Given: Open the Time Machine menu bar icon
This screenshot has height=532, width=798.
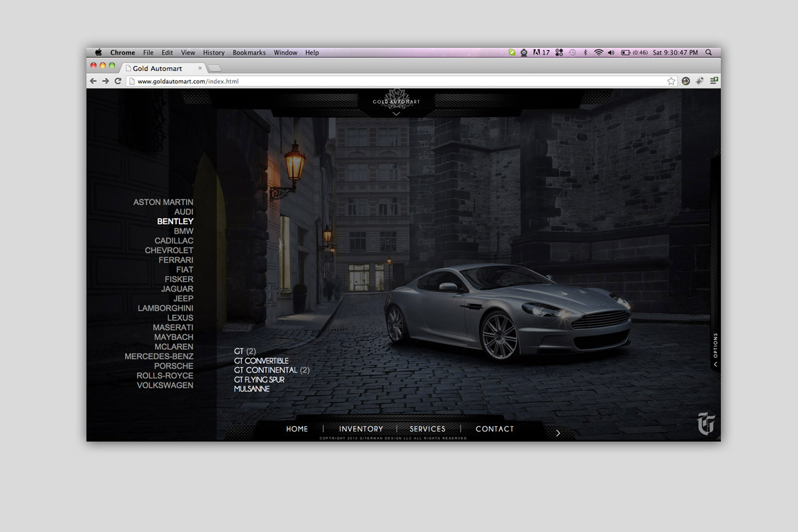Looking at the screenshot, I should pyautogui.click(x=573, y=53).
